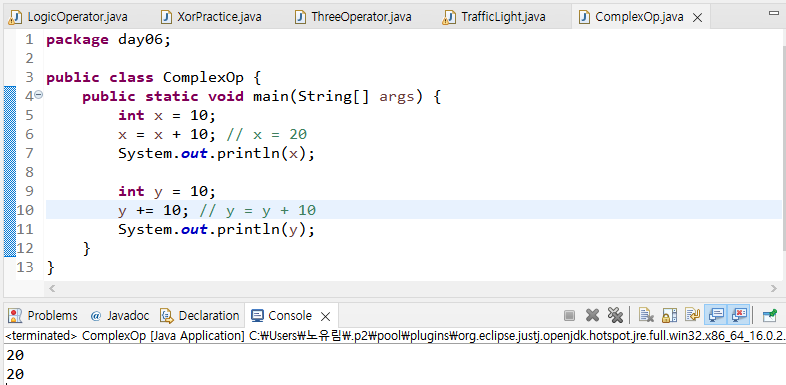Select the Console view tab

coord(290,316)
